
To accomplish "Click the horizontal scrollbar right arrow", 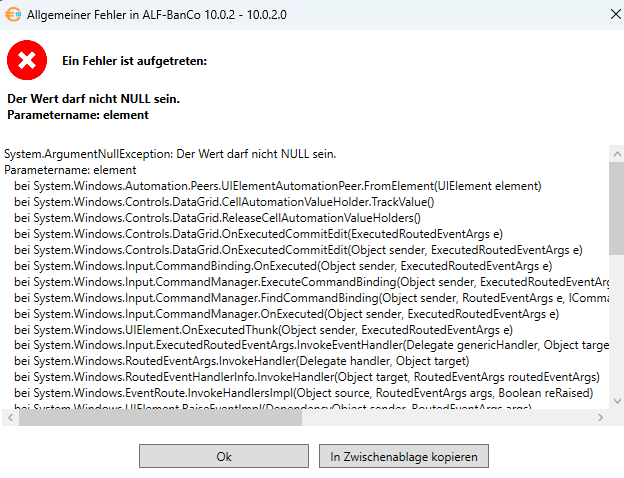I will (600, 418).
